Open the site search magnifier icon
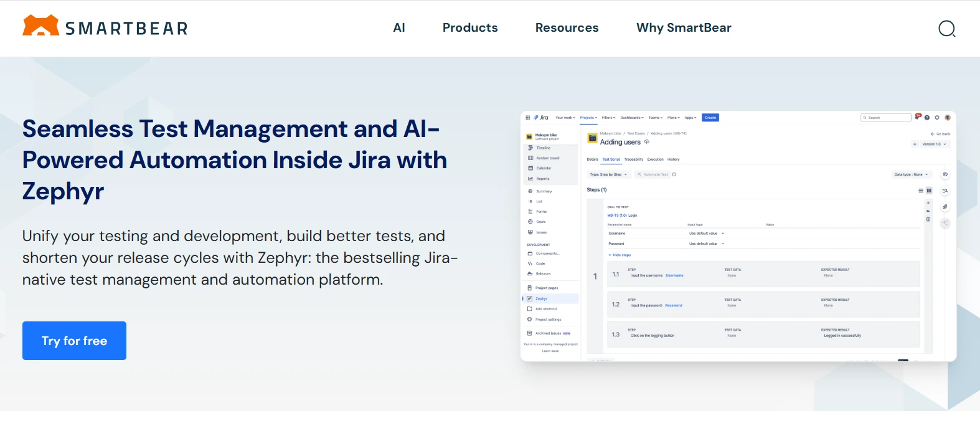Image resolution: width=980 pixels, height=436 pixels. (x=947, y=29)
